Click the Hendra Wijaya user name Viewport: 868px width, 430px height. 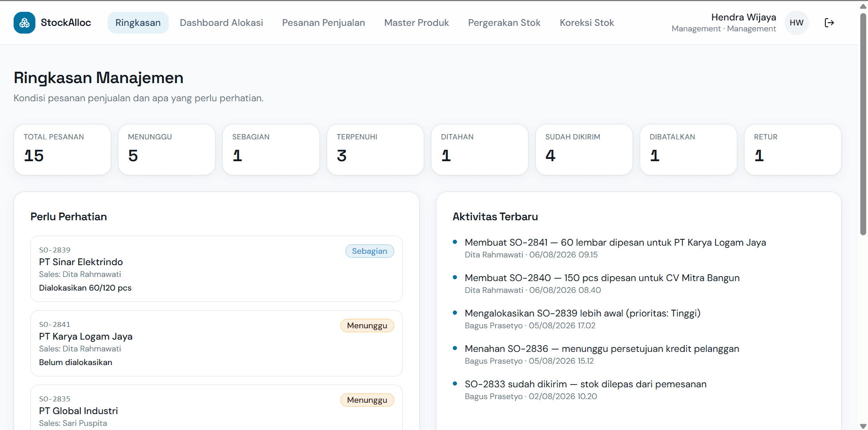coord(744,17)
